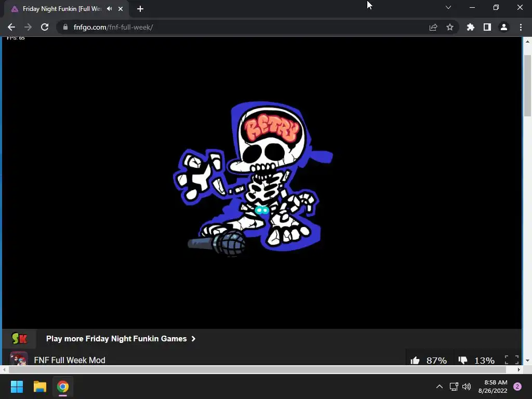Open Chrome three-dot menu
The image size is (532, 399).
coord(521,27)
